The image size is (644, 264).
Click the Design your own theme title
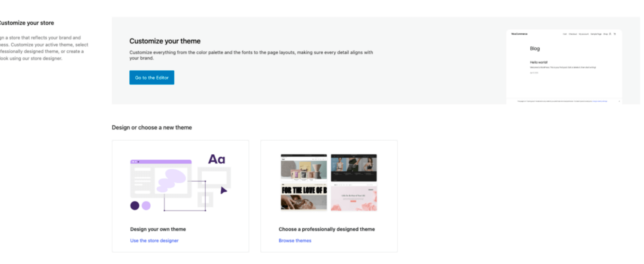coord(158,229)
